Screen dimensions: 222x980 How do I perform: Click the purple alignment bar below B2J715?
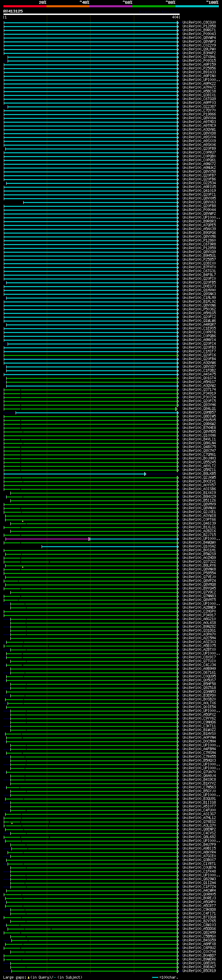[48, 539]
